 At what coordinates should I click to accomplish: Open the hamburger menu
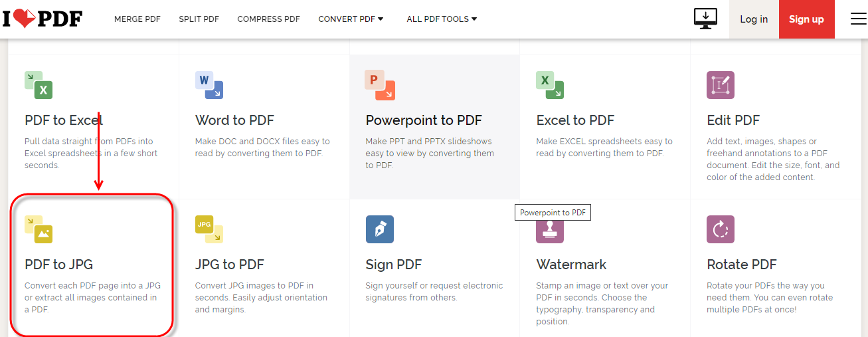[859, 19]
